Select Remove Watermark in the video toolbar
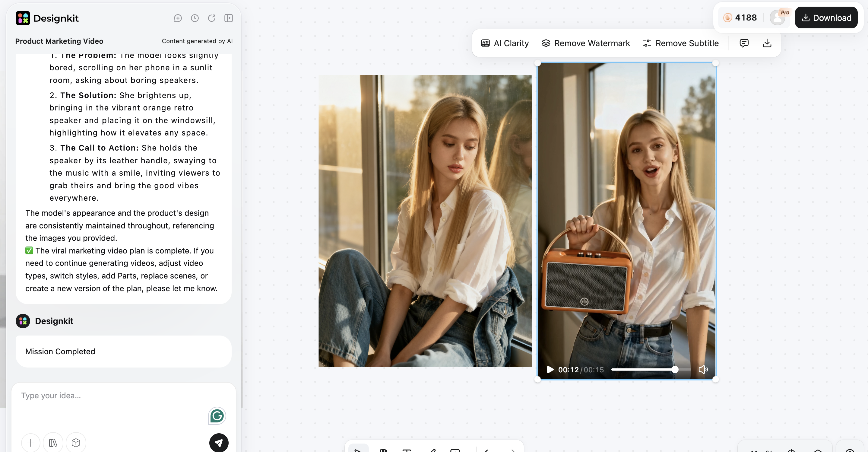Image resolution: width=868 pixels, height=452 pixels. pyautogui.click(x=586, y=43)
